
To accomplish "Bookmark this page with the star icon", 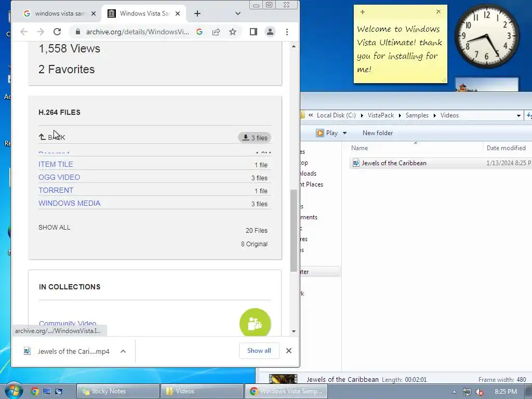I will coord(232,32).
